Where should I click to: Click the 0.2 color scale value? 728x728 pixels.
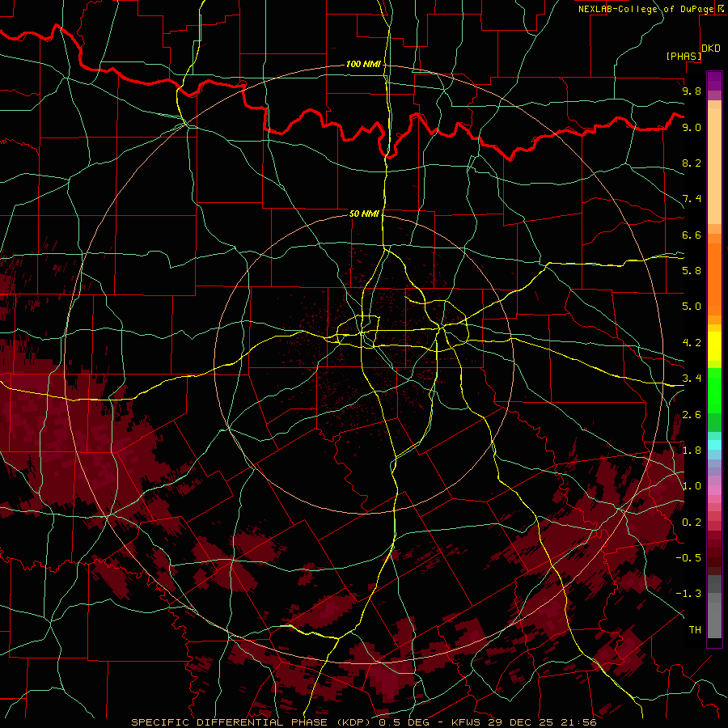(692, 523)
